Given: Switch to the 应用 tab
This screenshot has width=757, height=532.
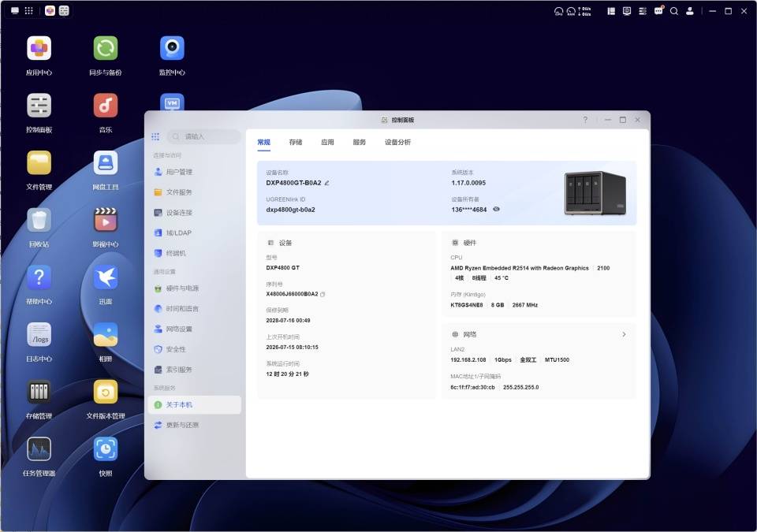Looking at the screenshot, I should pos(327,142).
